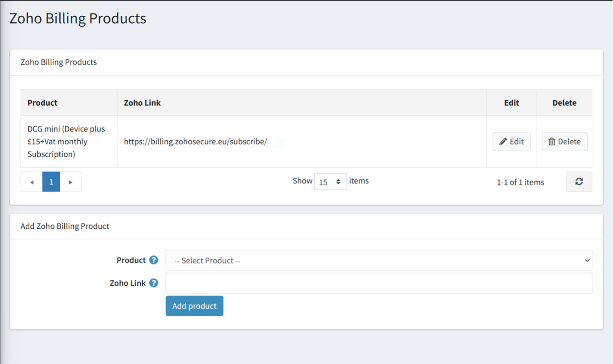Click the refresh grid icon button
The height and width of the screenshot is (364, 613).
(579, 182)
